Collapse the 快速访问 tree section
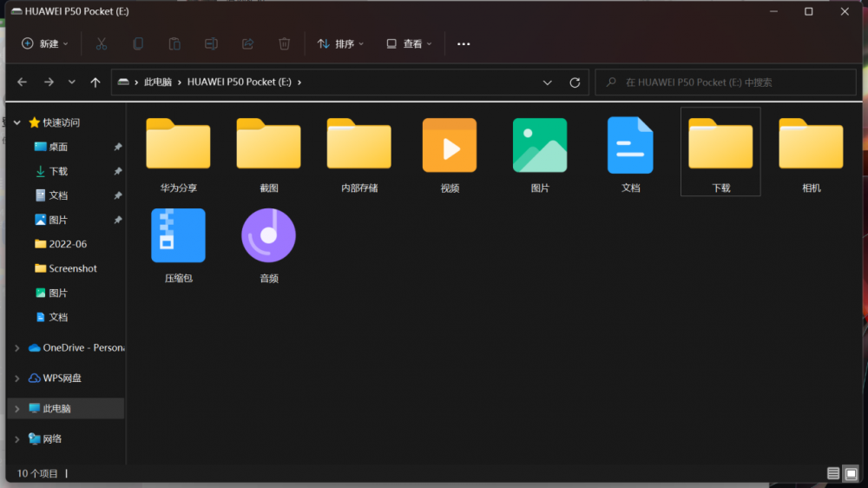 point(17,122)
